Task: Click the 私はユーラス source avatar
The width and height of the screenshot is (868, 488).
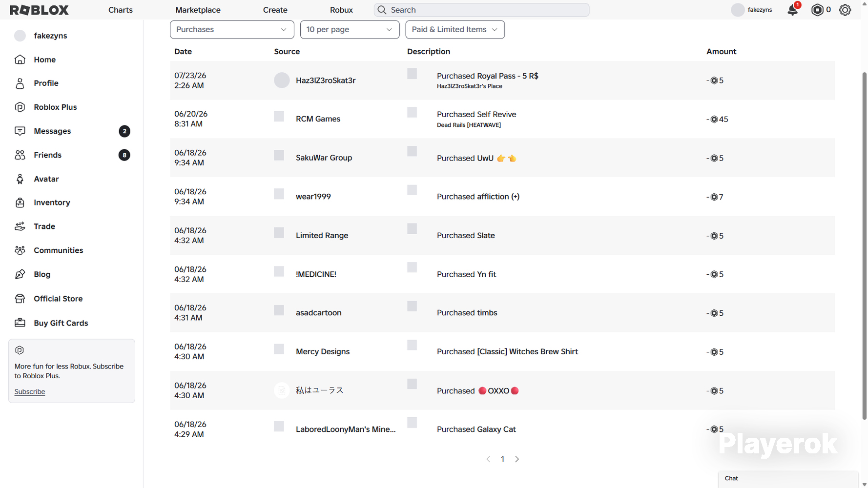Action: (282, 390)
